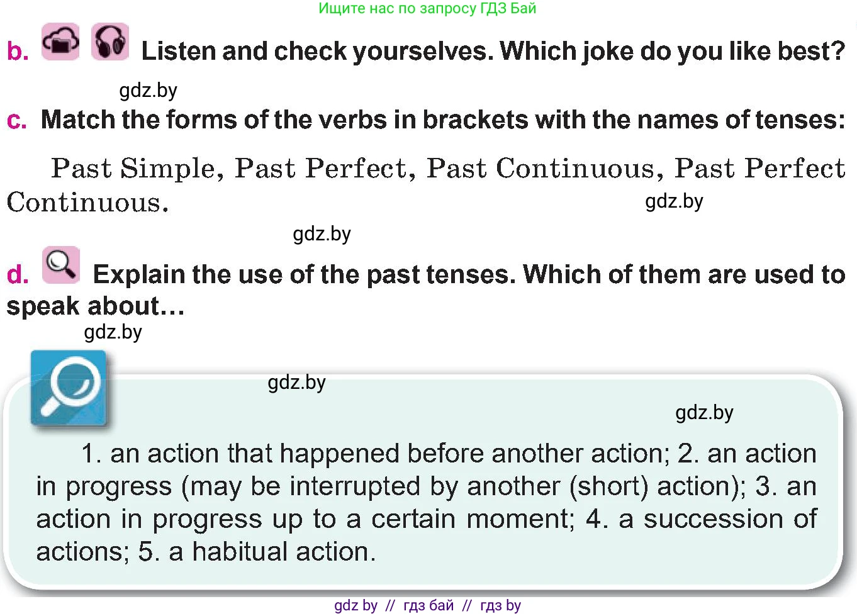Click the "c." exercise letter
The height and width of the screenshot is (616, 857).
tap(17, 120)
